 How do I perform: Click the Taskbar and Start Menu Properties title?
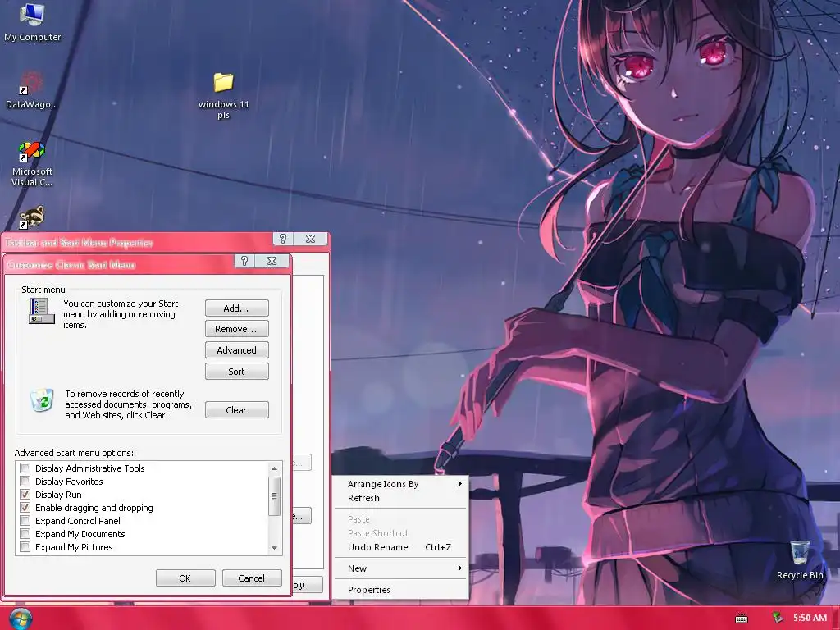[80, 243]
